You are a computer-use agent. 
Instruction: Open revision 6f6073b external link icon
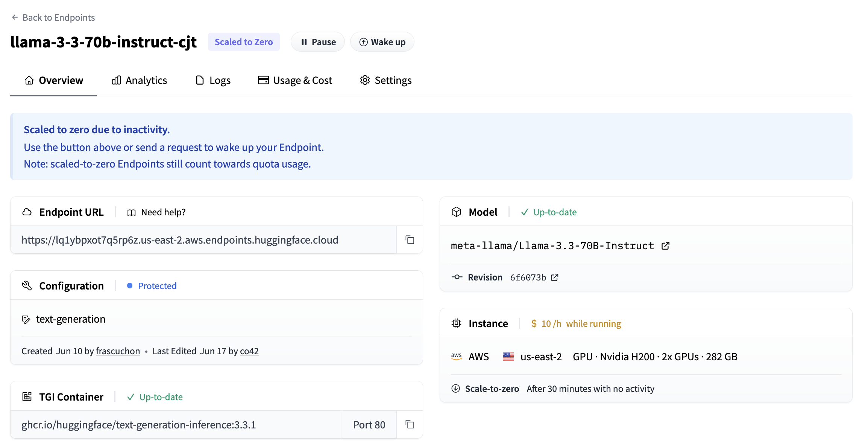coord(554,277)
